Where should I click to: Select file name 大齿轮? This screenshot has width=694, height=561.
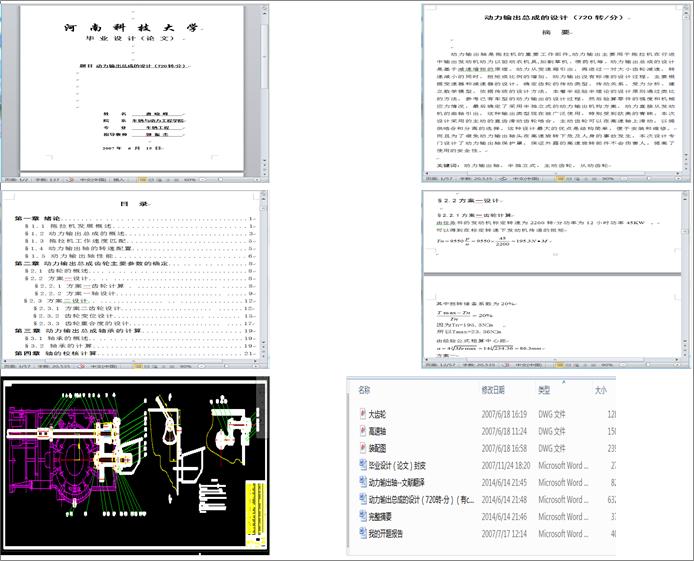(x=377, y=415)
